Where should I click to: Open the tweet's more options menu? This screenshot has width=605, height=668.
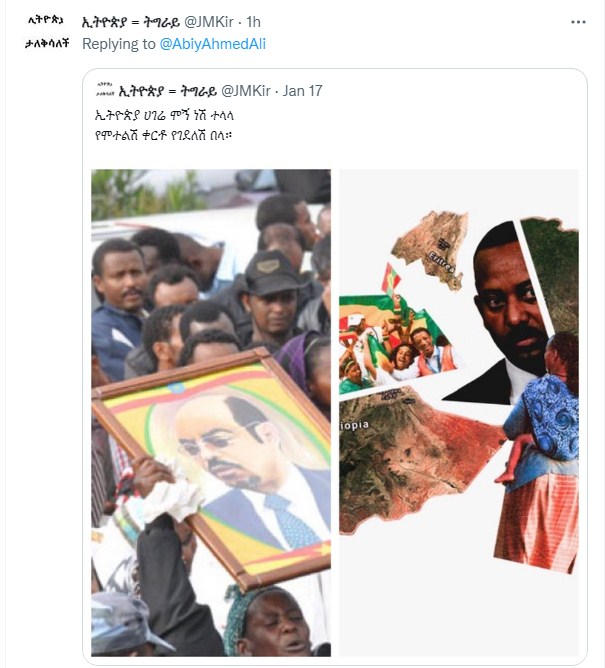(x=579, y=21)
